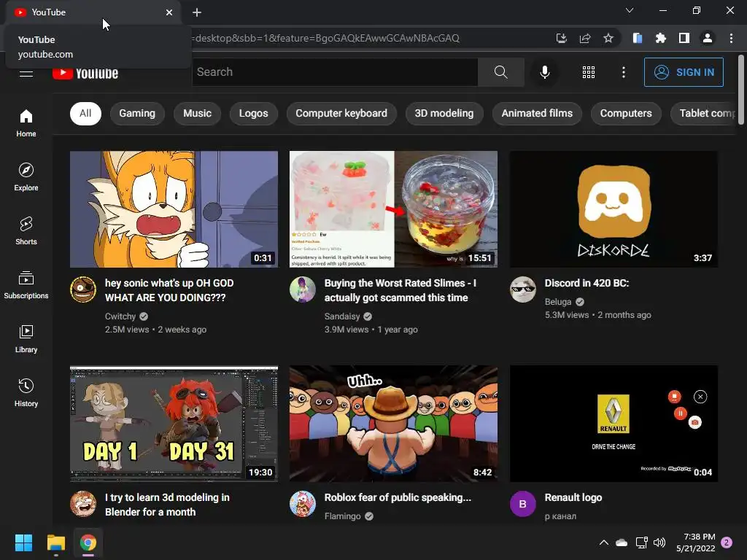
Task: Open the Day 1 Day 31 Blender thumbnail
Action: pos(174,424)
